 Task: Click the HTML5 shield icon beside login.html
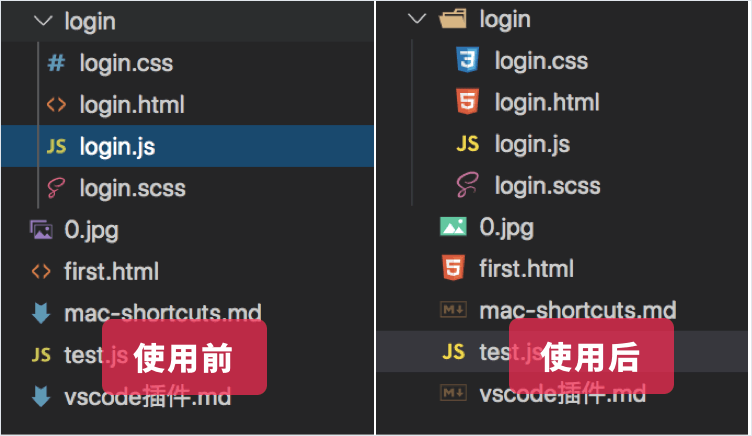(x=468, y=101)
